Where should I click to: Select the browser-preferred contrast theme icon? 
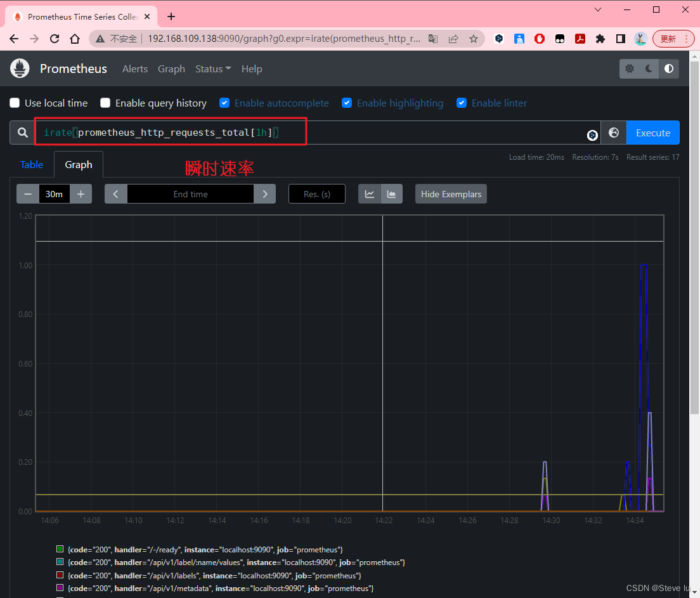click(669, 68)
